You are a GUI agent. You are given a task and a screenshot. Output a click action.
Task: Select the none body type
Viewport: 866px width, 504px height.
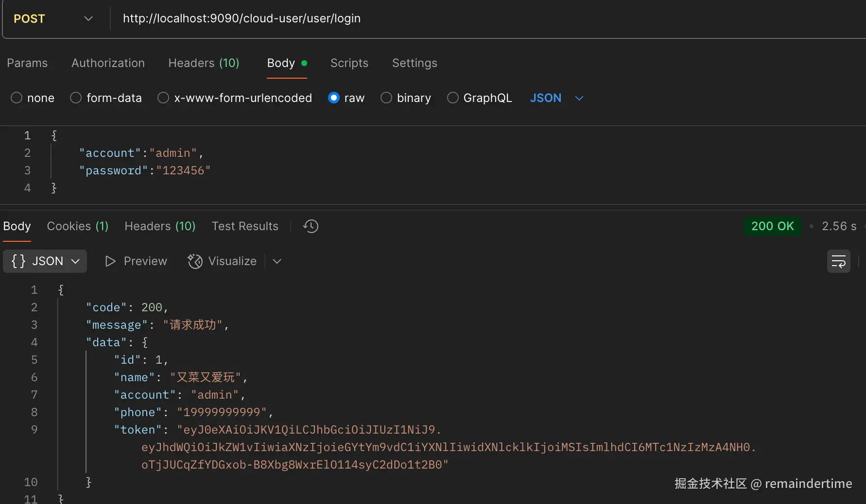click(17, 98)
